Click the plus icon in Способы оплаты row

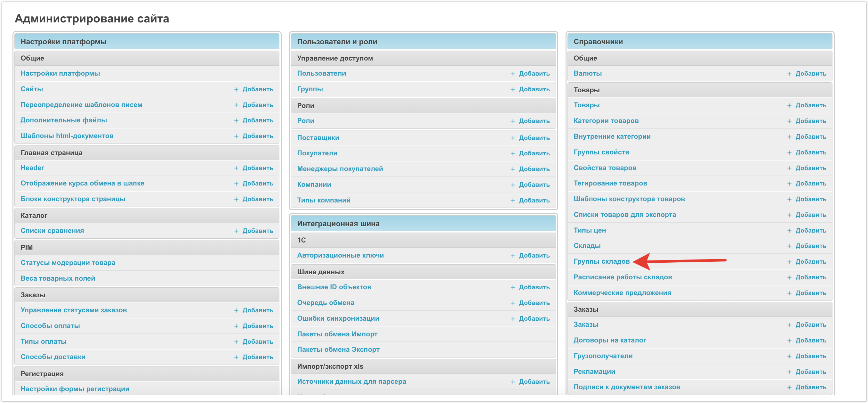point(236,326)
